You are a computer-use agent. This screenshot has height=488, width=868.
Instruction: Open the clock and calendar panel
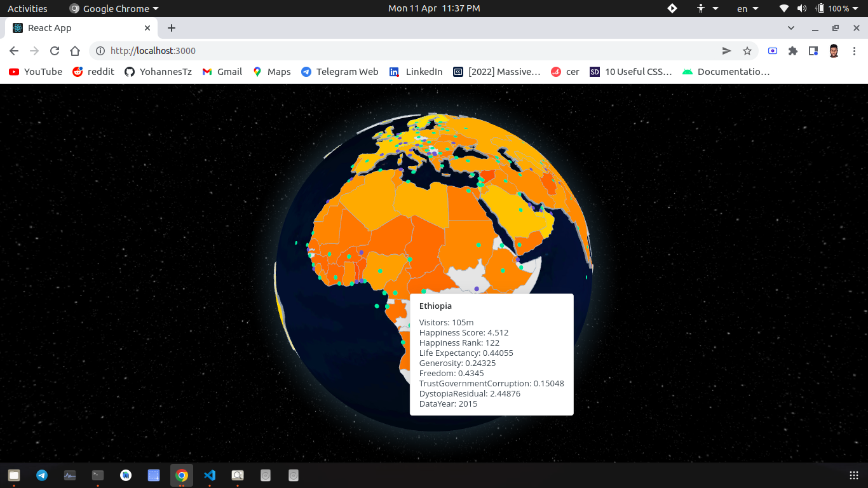pos(434,8)
